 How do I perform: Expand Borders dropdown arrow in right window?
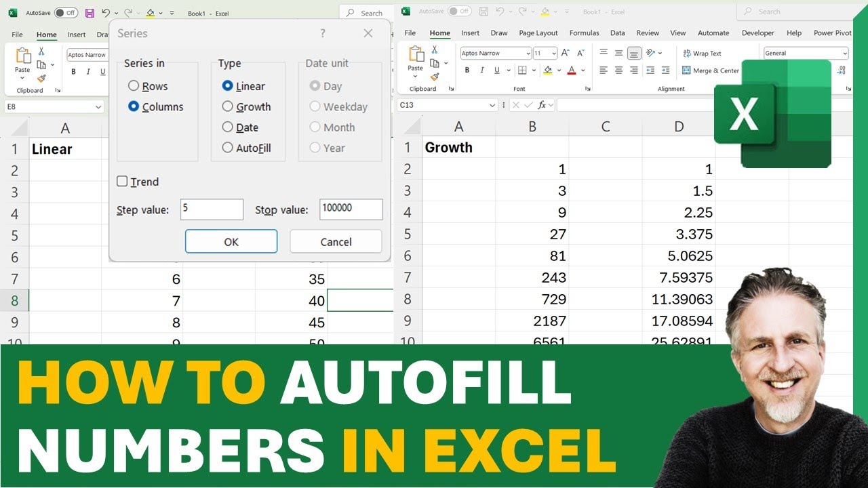pyautogui.click(x=534, y=70)
